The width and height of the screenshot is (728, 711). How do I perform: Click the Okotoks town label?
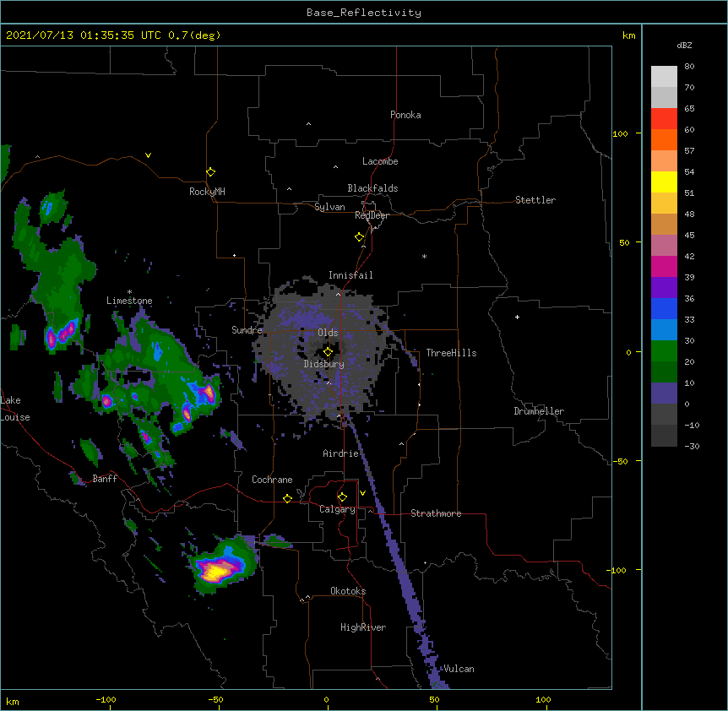[x=348, y=591]
